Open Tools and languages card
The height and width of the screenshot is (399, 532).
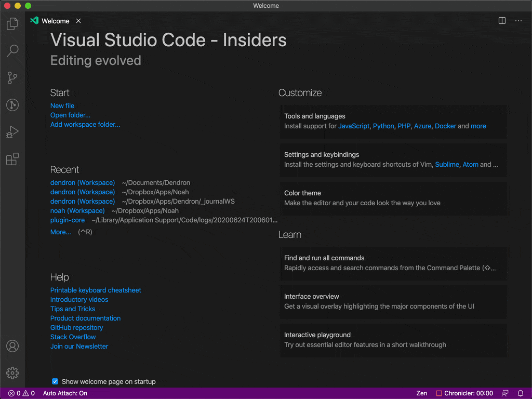(x=394, y=122)
